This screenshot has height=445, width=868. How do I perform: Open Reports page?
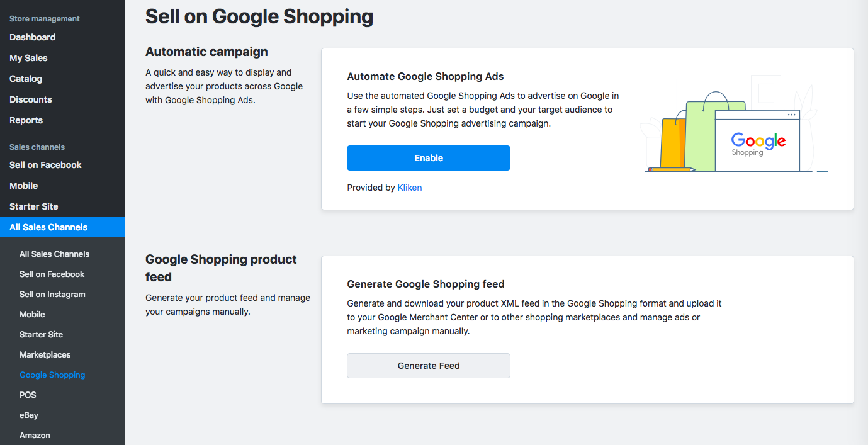pyautogui.click(x=26, y=120)
